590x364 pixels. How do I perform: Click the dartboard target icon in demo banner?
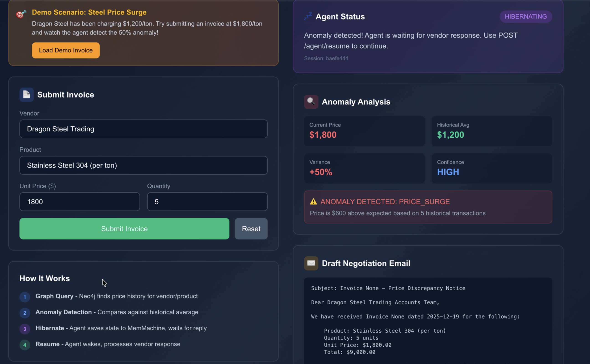click(x=21, y=14)
